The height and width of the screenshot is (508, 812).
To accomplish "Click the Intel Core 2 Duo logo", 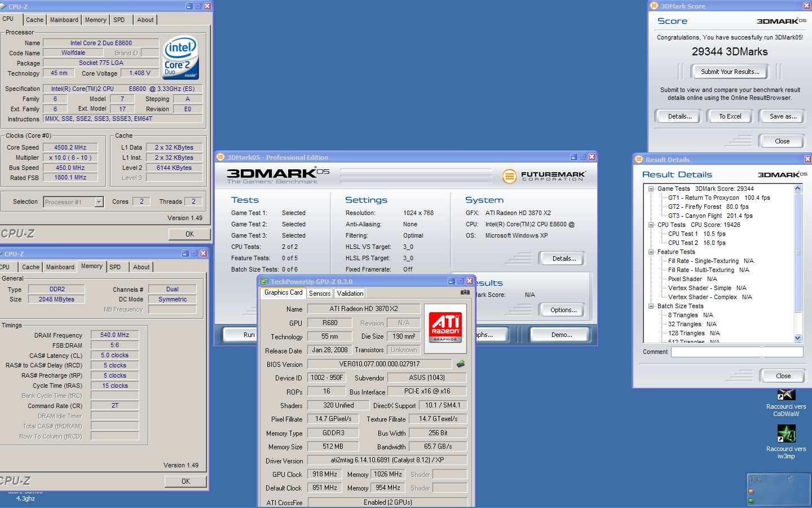I will point(181,58).
